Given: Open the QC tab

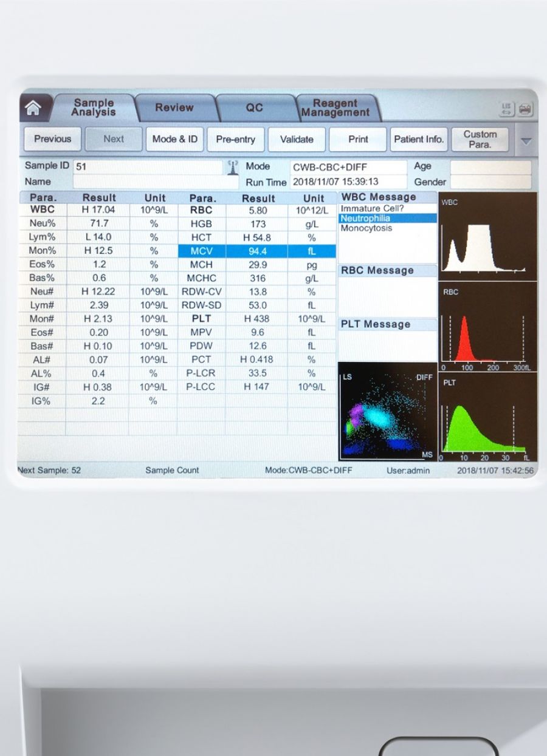Looking at the screenshot, I should (254, 107).
